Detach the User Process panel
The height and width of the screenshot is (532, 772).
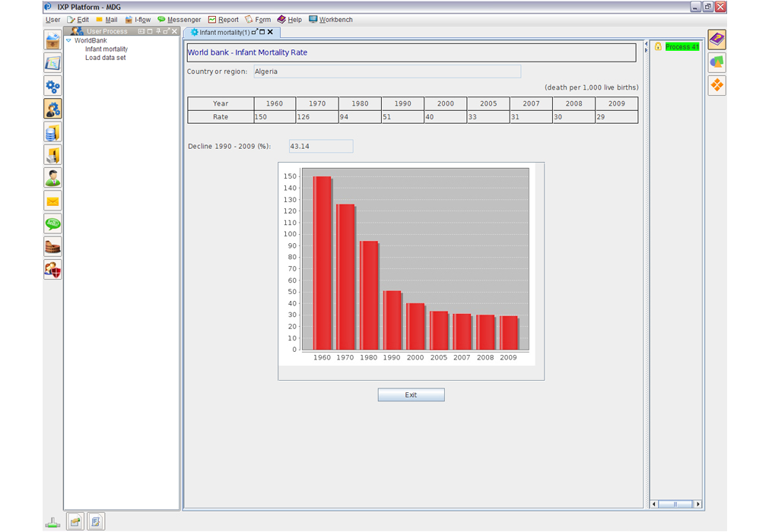167,31
